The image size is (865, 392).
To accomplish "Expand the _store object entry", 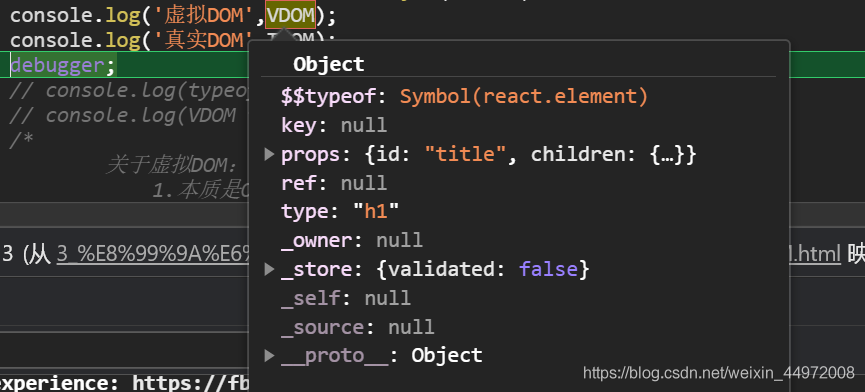I will (269, 269).
